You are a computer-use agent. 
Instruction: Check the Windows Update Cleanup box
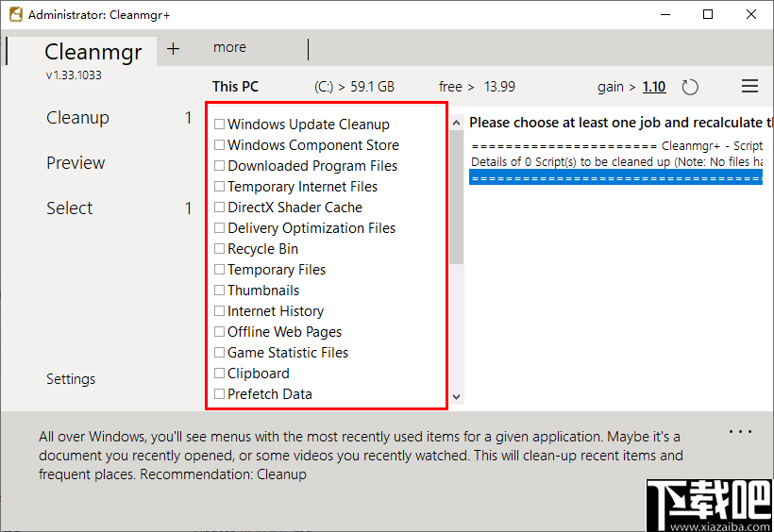(x=219, y=124)
